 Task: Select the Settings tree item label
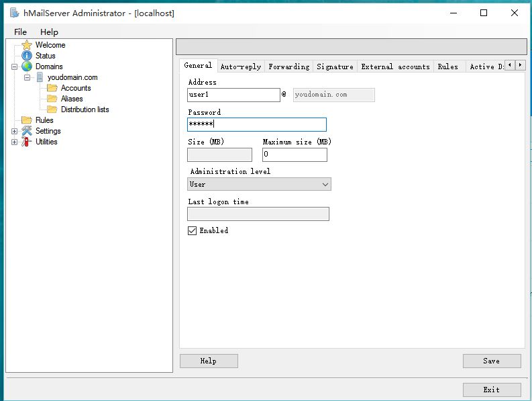48,131
